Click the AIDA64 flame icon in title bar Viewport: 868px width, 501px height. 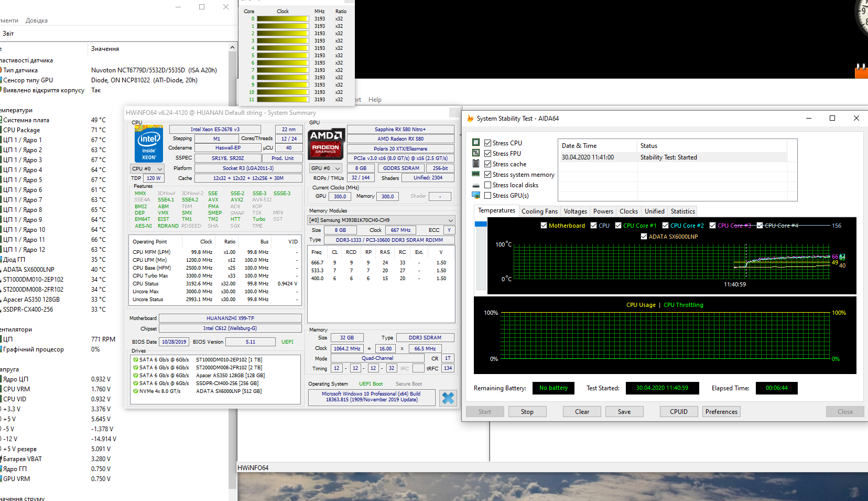(x=470, y=119)
